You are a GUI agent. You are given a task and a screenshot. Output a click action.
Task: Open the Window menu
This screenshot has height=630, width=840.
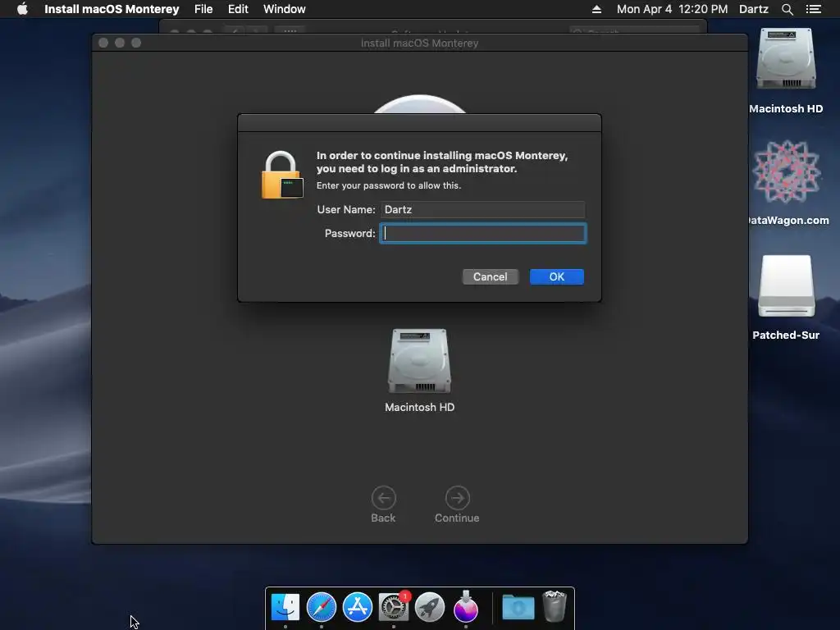coord(285,9)
